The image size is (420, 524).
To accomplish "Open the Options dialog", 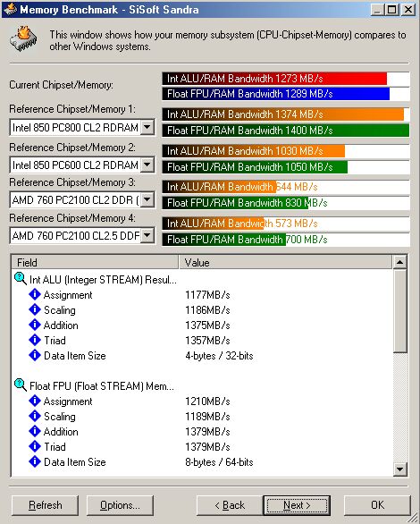I will [x=120, y=505].
